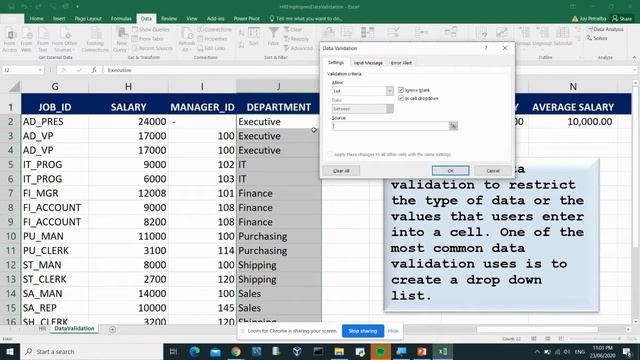Switch to the Input Message tab
The height and width of the screenshot is (360, 640).
click(368, 63)
